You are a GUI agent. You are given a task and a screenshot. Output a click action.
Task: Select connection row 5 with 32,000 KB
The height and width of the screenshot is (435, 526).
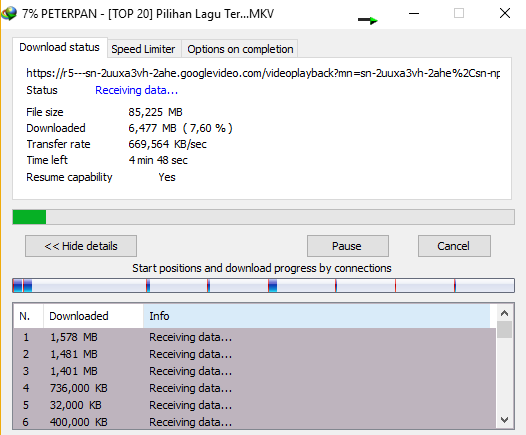pyautogui.click(x=255, y=405)
